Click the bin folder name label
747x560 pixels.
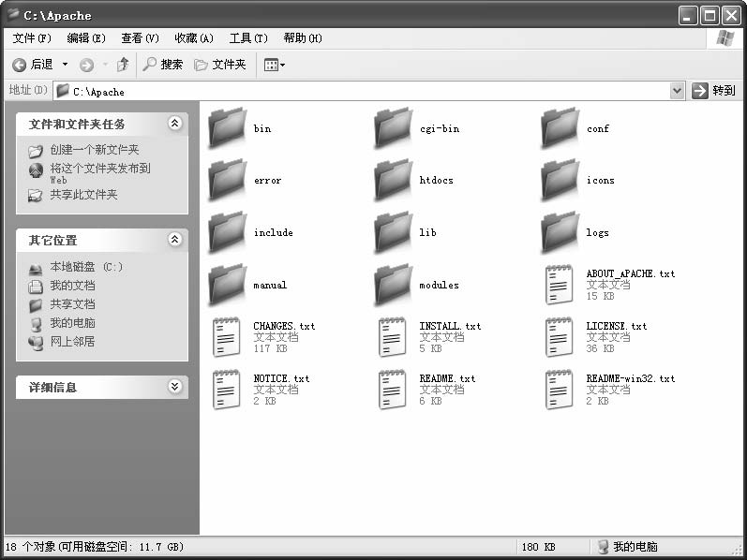tap(262, 128)
